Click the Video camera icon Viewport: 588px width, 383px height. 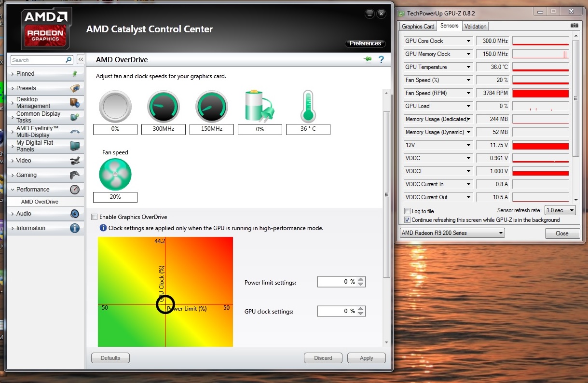(74, 161)
